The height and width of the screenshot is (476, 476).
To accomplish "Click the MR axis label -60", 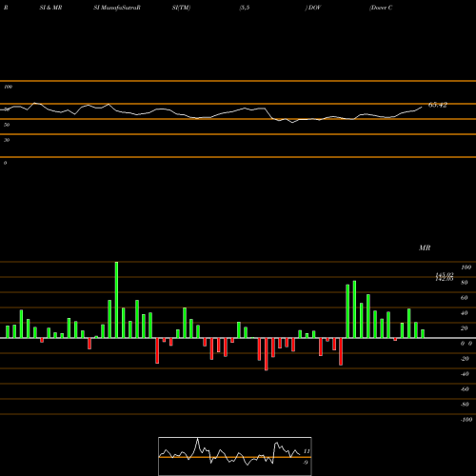I will pyautogui.click(x=465, y=389).
